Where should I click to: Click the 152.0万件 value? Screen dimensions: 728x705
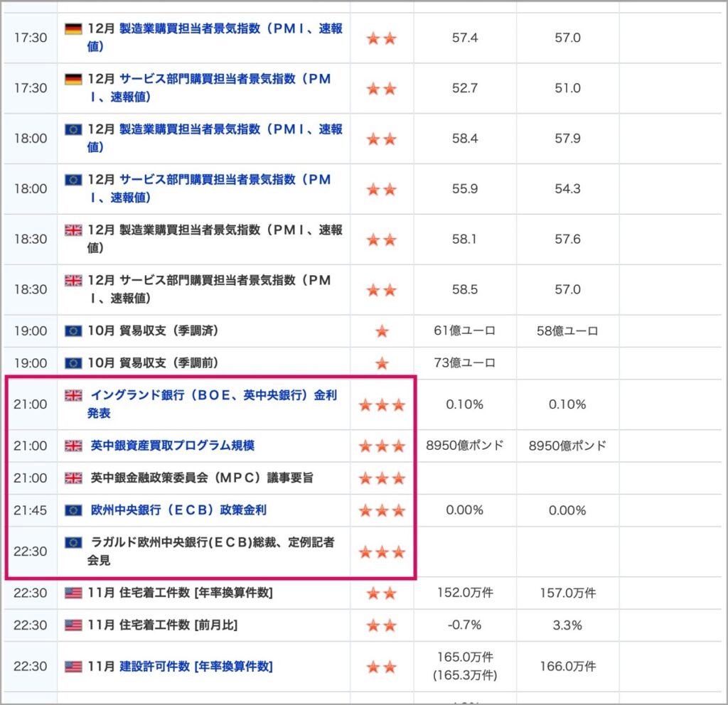point(465,593)
